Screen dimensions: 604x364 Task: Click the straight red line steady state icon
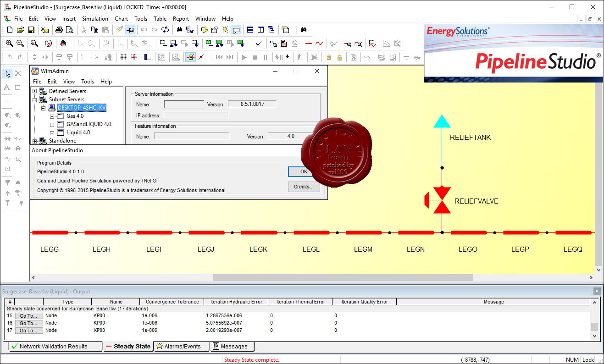click(309, 44)
